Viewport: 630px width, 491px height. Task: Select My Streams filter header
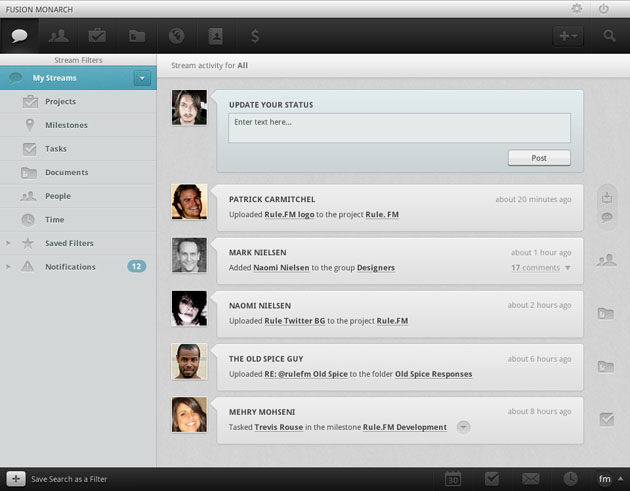pyautogui.click(x=78, y=78)
